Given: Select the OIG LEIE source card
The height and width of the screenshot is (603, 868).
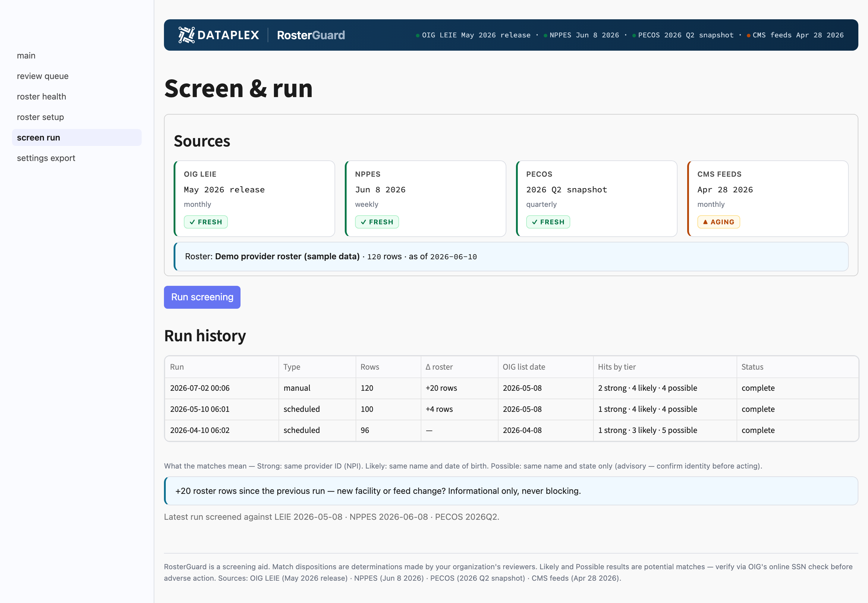Looking at the screenshot, I should [254, 199].
